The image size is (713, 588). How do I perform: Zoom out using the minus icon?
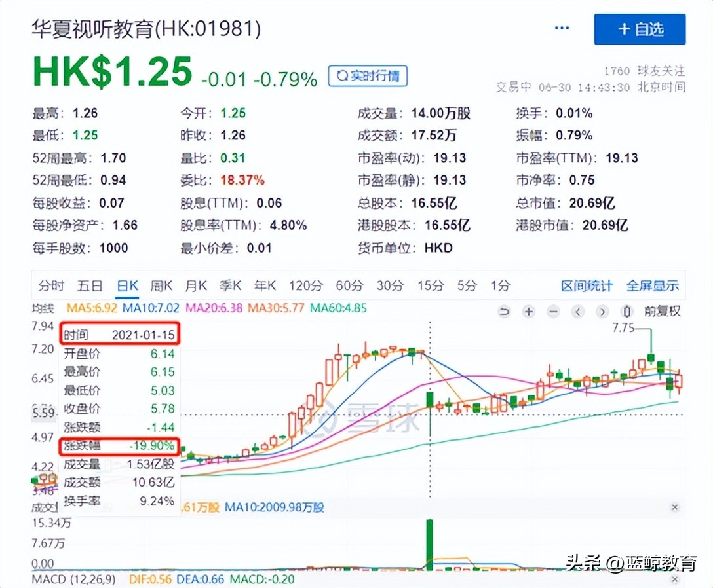tap(552, 312)
